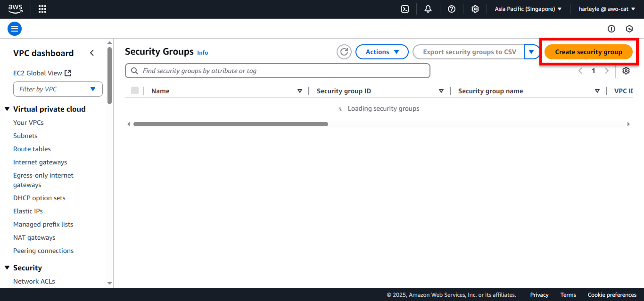Click the table scroll right arrow
Image resolution: width=644 pixels, height=301 pixels.
628,124
